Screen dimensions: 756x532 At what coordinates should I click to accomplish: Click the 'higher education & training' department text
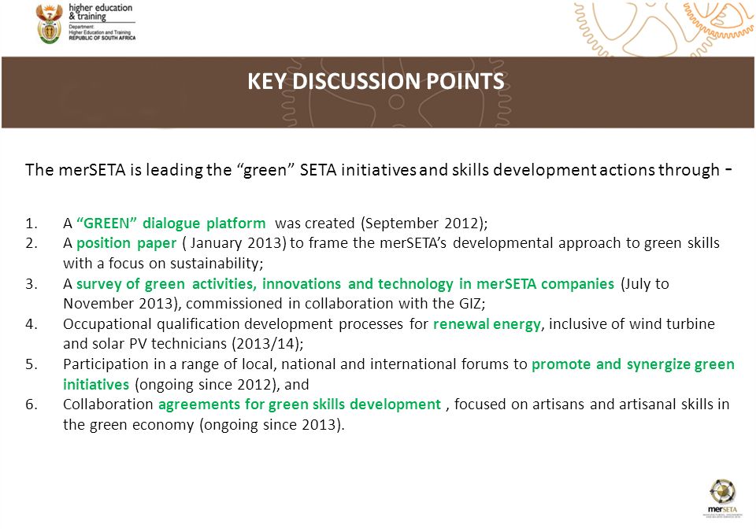[101, 12]
